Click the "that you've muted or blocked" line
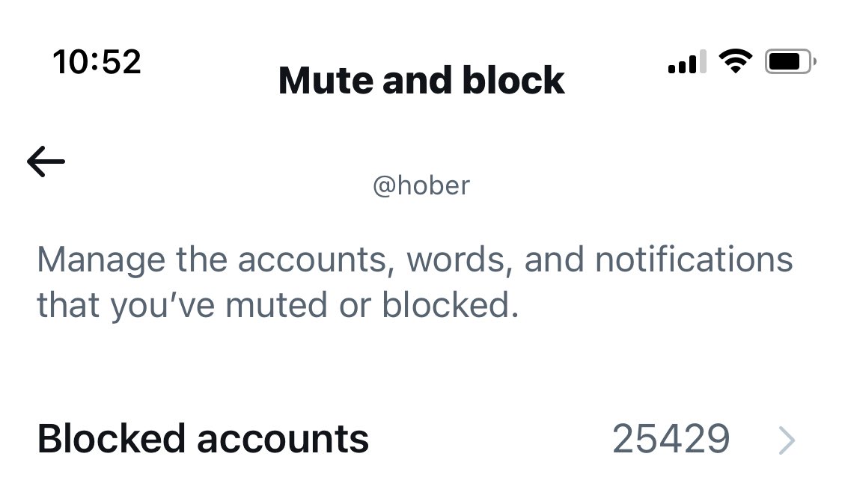The width and height of the screenshot is (842, 504). [278, 305]
